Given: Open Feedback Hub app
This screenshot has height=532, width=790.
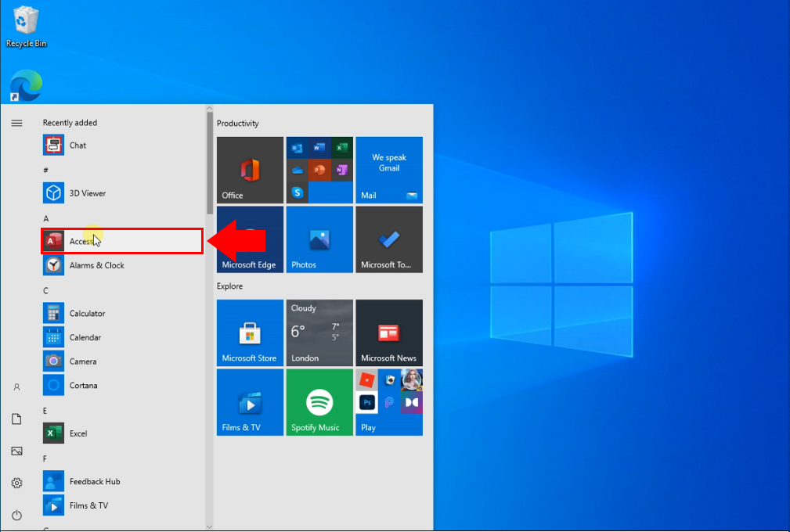Looking at the screenshot, I should tap(94, 481).
